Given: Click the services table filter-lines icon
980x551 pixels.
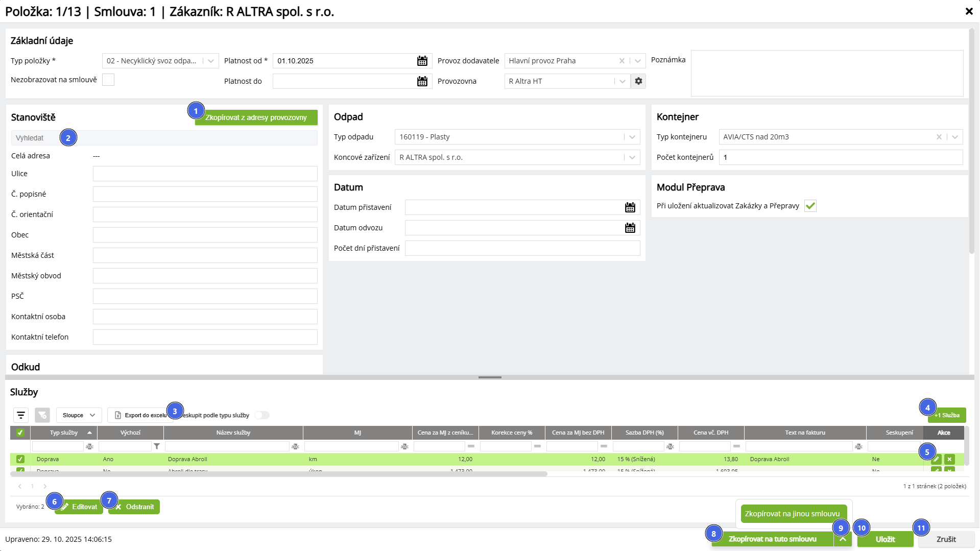Looking at the screenshot, I should tap(21, 415).
